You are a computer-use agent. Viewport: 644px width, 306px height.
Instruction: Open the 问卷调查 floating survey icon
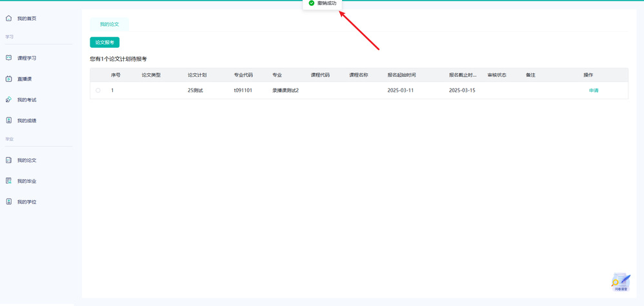[x=620, y=282]
